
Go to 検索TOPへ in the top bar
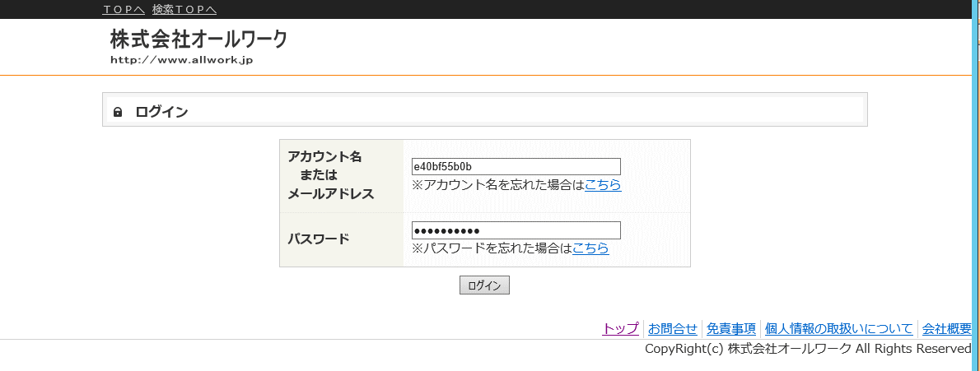pyautogui.click(x=184, y=9)
